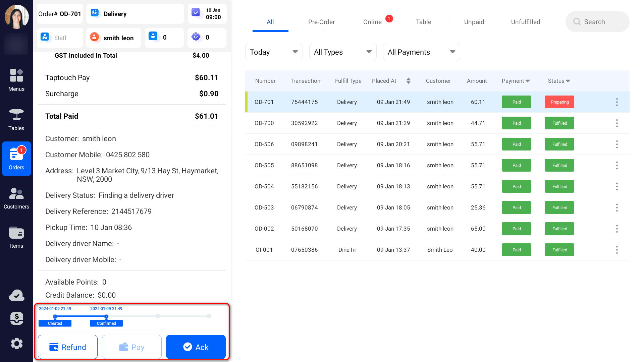Click the Pay button
644x362 pixels.
coord(132,347)
